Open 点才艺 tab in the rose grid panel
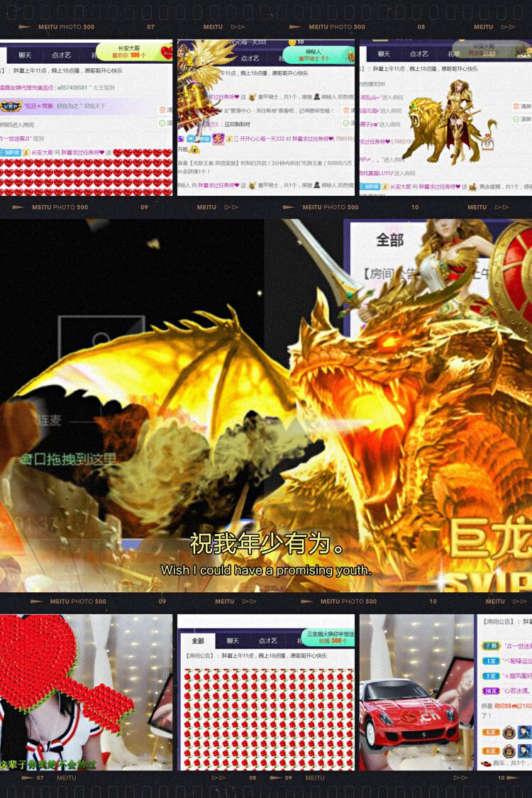This screenshot has height=798, width=532. 268,641
